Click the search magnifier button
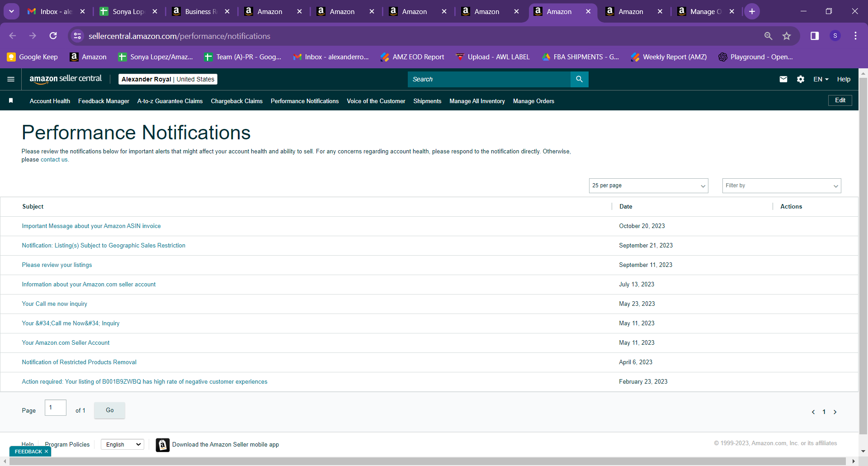Viewport: 868px width, 466px height. (579, 79)
